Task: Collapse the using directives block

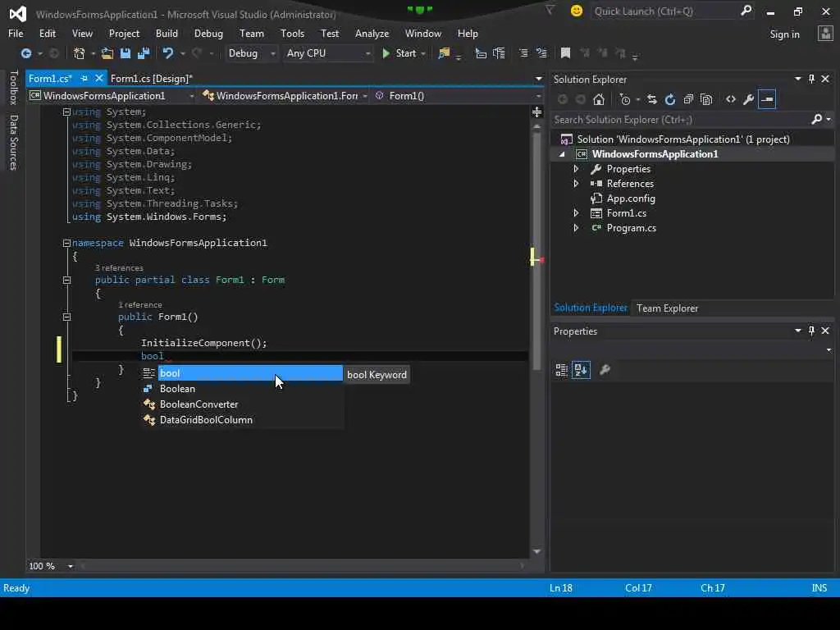Action: [x=66, y=112]
